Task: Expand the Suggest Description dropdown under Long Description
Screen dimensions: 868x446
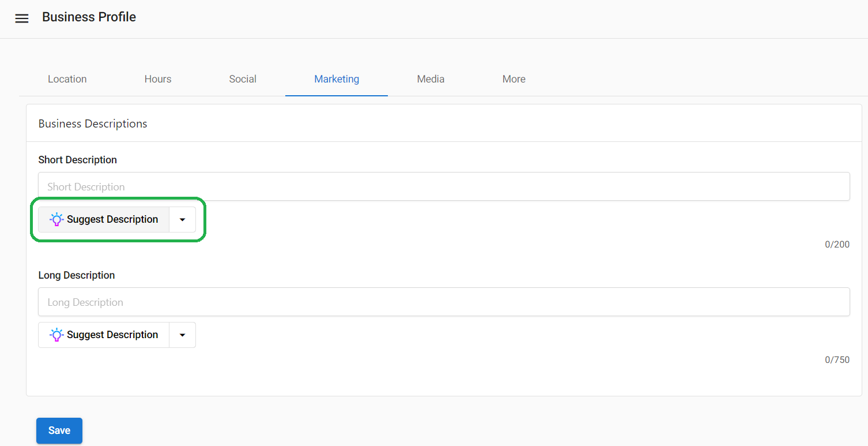Action: [x=182, y=335]
